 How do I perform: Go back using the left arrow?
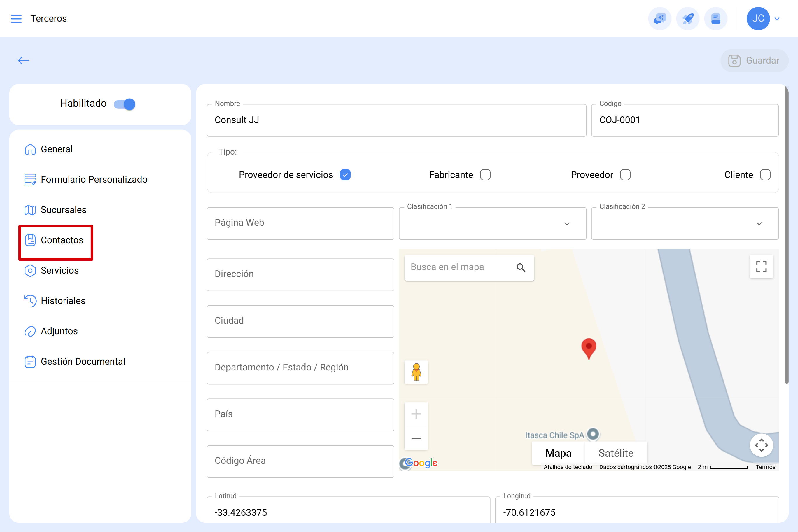pos(23,60)
